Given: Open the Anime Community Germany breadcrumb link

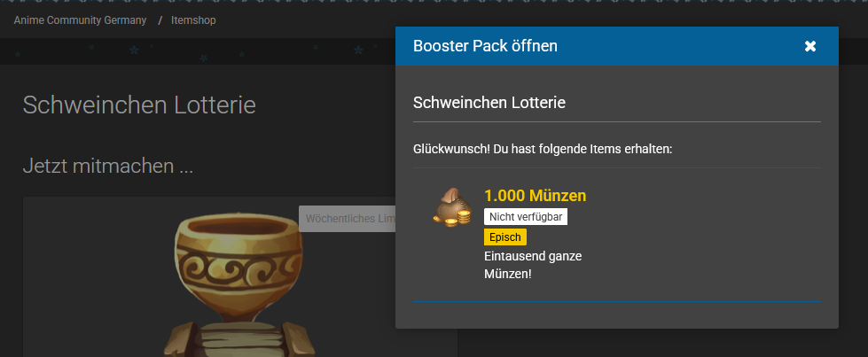Looking at the screenshot, I should 81,20.
